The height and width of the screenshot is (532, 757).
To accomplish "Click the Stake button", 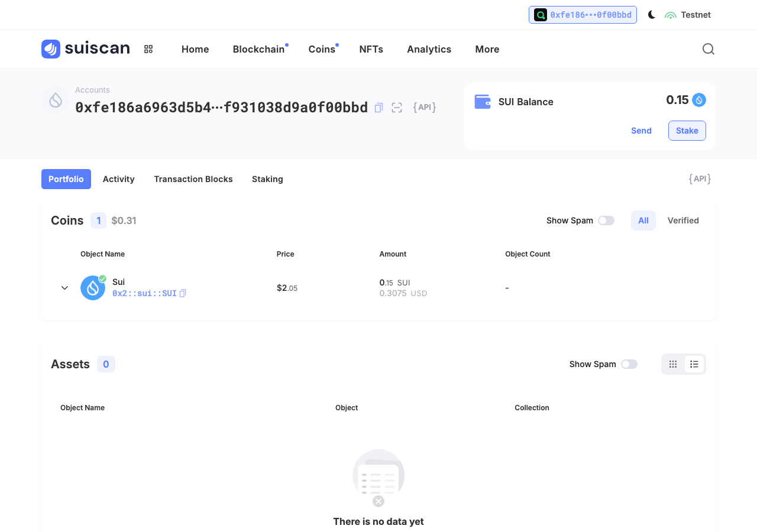I will click(x=687, y=131).
